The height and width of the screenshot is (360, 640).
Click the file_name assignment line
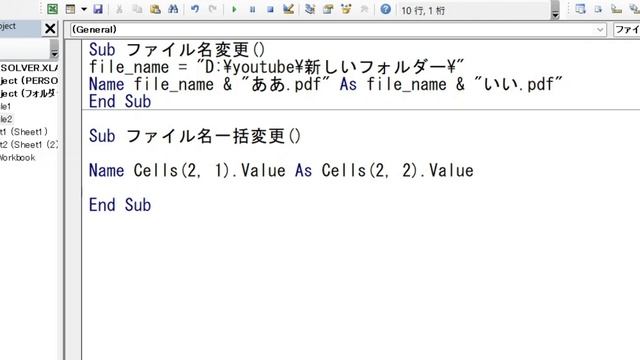tap(277, 67)
